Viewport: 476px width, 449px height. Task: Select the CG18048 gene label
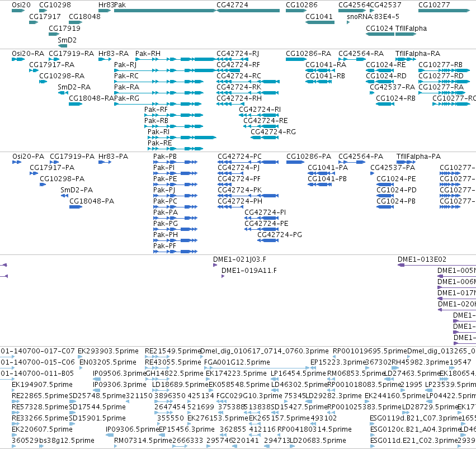coord(84,16)
